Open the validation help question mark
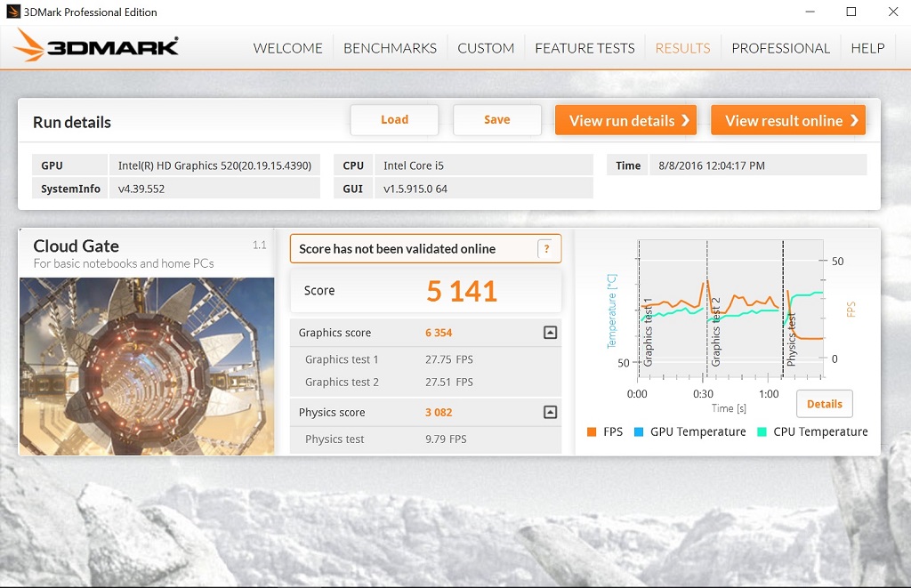Screen dimensions: 911x588 point(546,249)
